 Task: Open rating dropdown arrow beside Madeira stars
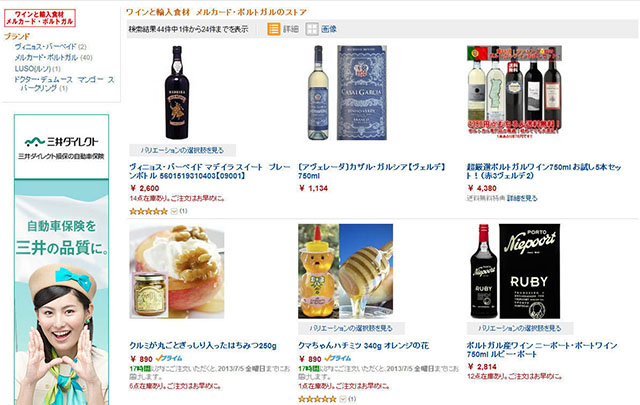[x=174, y=211]
